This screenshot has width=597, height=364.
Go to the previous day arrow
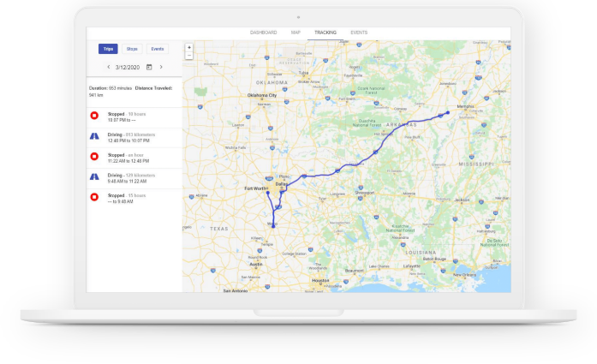coord(108,67)
